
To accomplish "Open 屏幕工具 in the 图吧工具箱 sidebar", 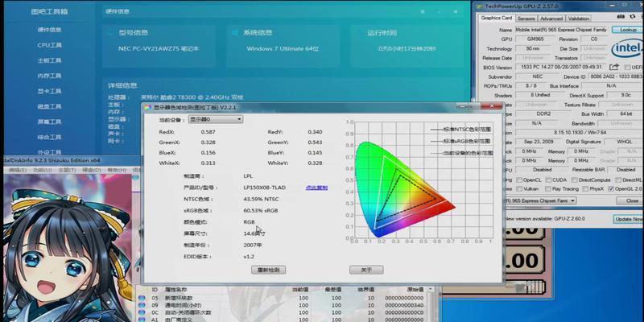I will tap(49, 122).
